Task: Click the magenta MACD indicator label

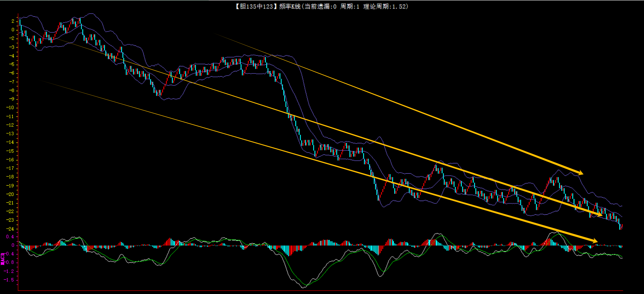Action: click(x=3, y=259)
